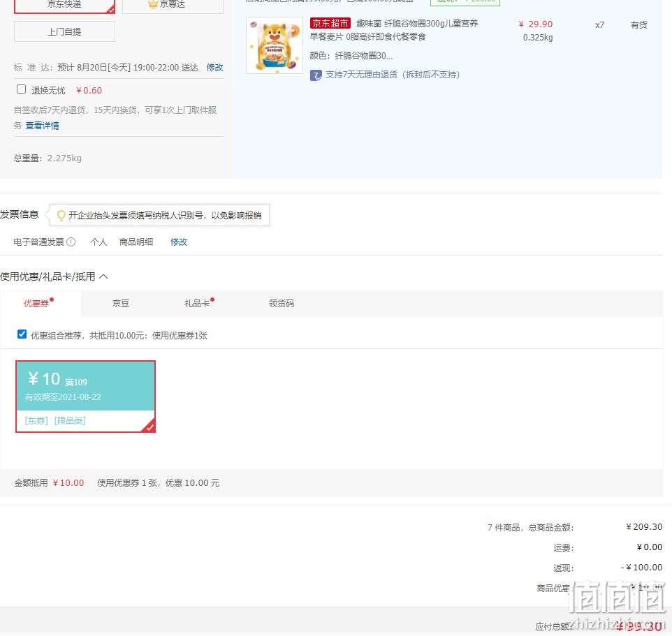Click 修改 next to delivery time

click(214, 67)
